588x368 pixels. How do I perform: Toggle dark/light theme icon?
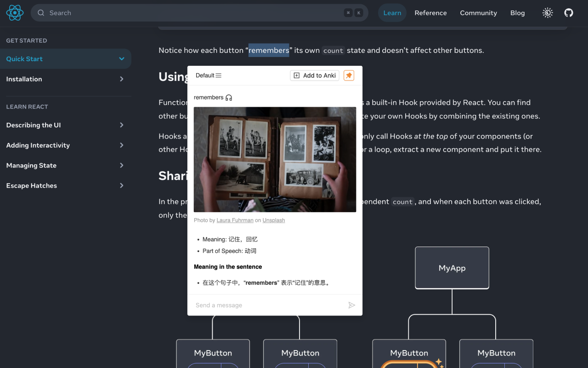tap(548, 13)
